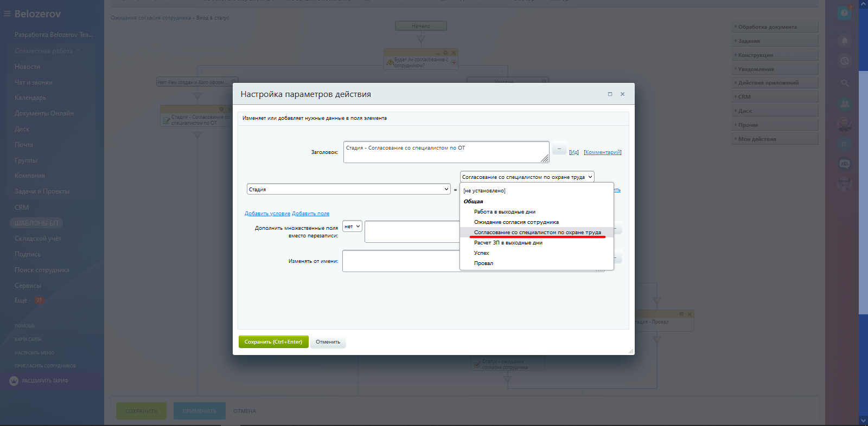
Task: Open Календарь in the sidebar
Action: 30,98
